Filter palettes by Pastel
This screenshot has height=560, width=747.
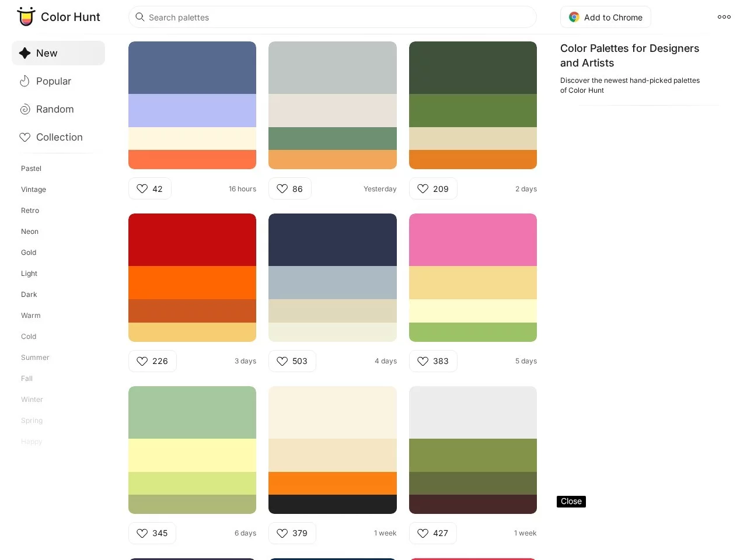coord(31,169)
